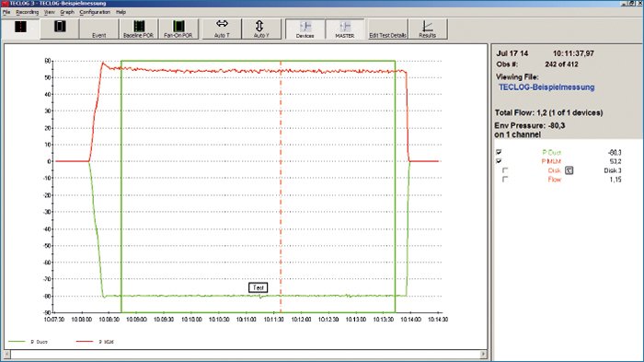Enable the Disk channel checkbox
644x362 pixels.
coord(505,170)
